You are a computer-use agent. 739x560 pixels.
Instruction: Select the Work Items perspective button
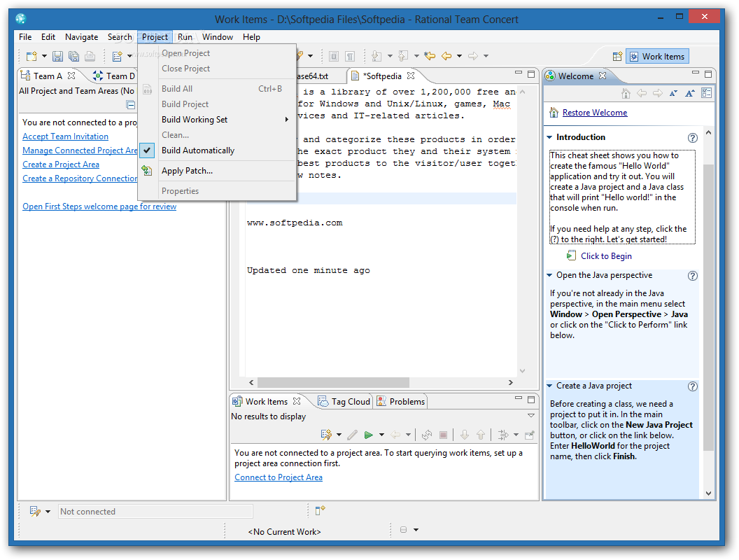[657, 57]
